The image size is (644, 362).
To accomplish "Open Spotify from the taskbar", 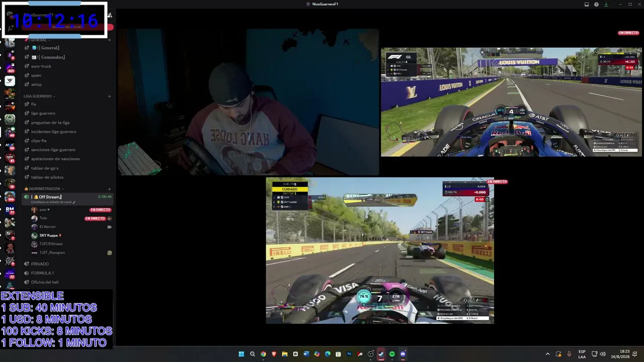I will [392, 354].
